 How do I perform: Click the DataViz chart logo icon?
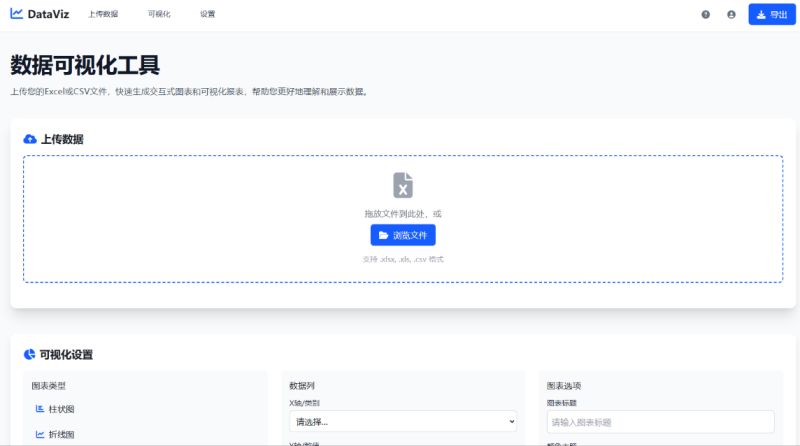tap(16, 14)
